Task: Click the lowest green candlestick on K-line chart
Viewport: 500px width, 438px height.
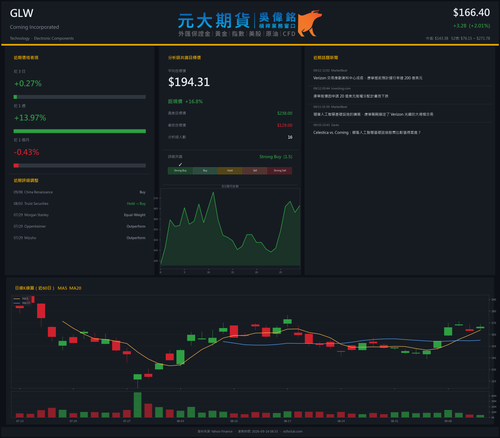Action: click(137, 377)
